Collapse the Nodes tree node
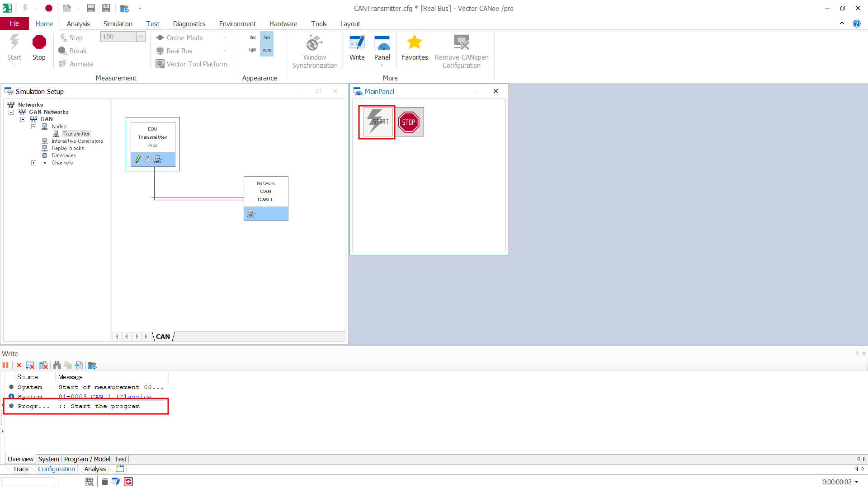Image resolution: width=868 pixels, height=488 pixels. coord(33,127)
